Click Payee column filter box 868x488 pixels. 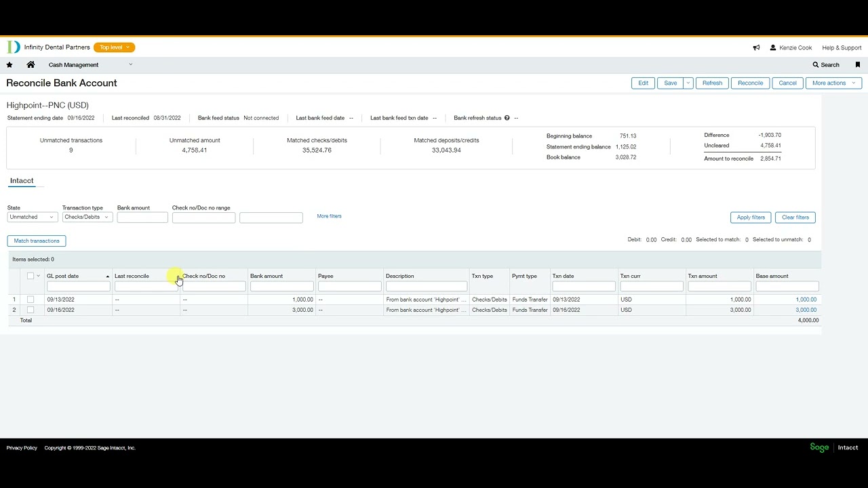coord(349,287)
